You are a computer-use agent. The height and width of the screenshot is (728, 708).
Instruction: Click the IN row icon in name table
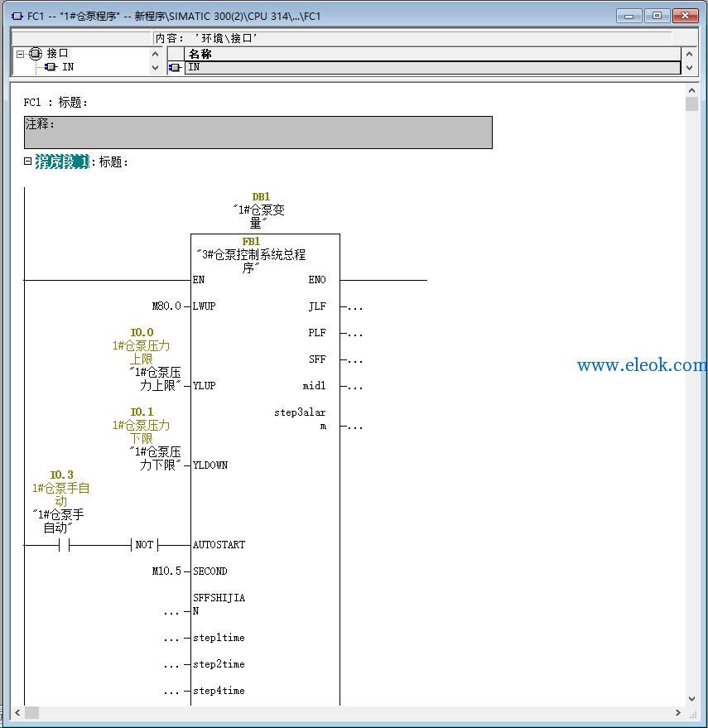[176, 68]
